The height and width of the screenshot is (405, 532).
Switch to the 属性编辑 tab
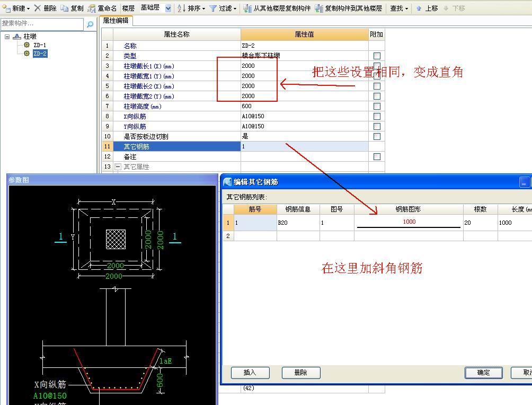click(x=116, y=21)
